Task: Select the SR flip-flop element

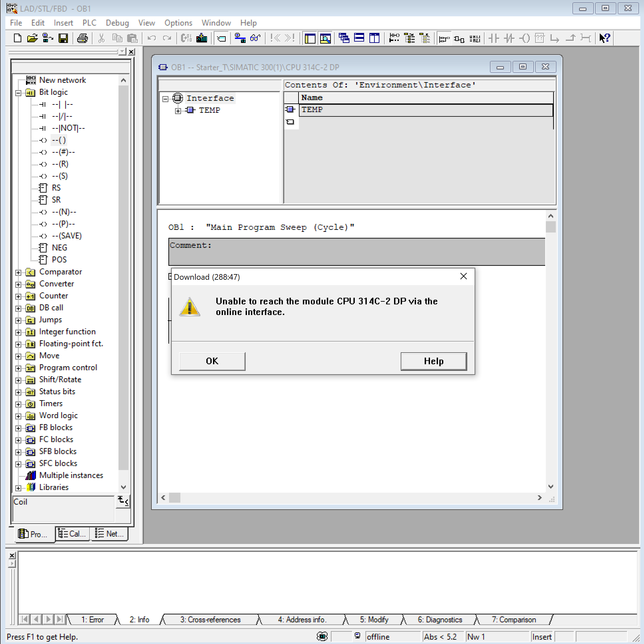Action: [x=56, y=200]
